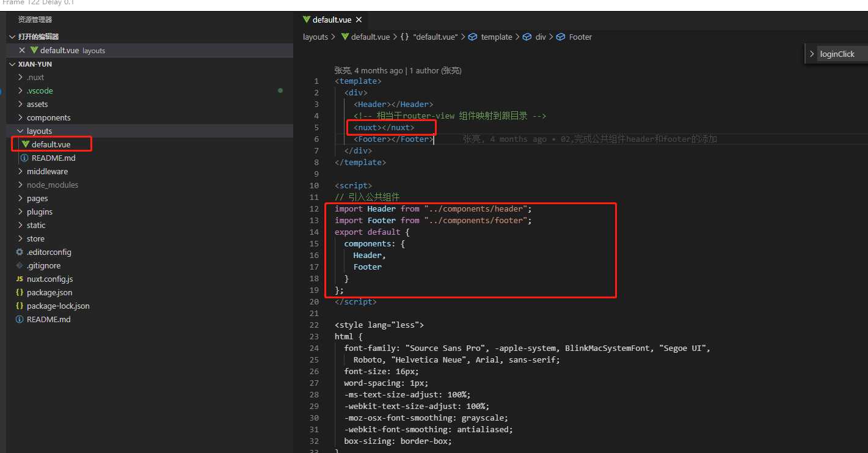The image size is (868, 453).
Task: Click Footer symbol icon in breadcrumb
Action: point(561,37)
